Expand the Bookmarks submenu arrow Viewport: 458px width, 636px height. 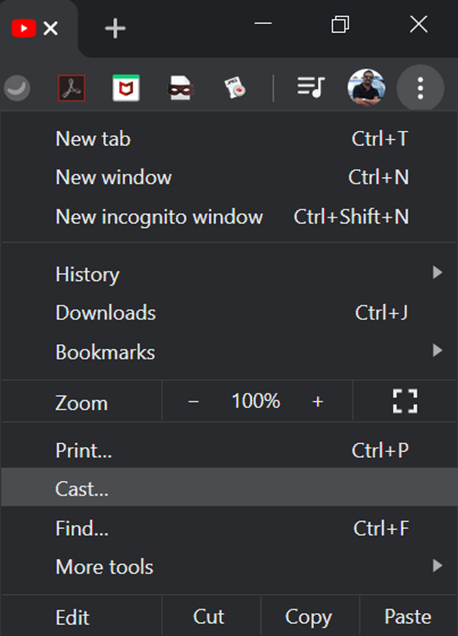pyautogui.click(x=437, y=350)
